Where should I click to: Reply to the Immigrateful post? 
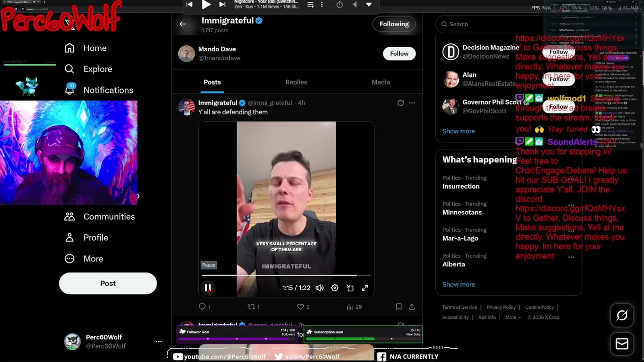pos(204,307)
